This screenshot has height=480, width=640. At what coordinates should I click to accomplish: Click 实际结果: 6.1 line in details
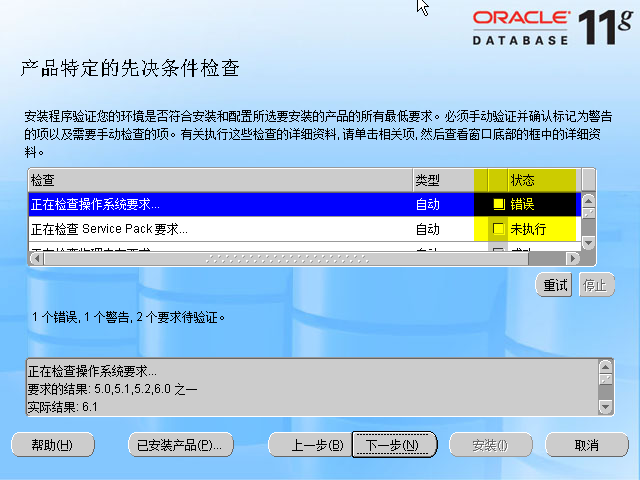(62, 407)
